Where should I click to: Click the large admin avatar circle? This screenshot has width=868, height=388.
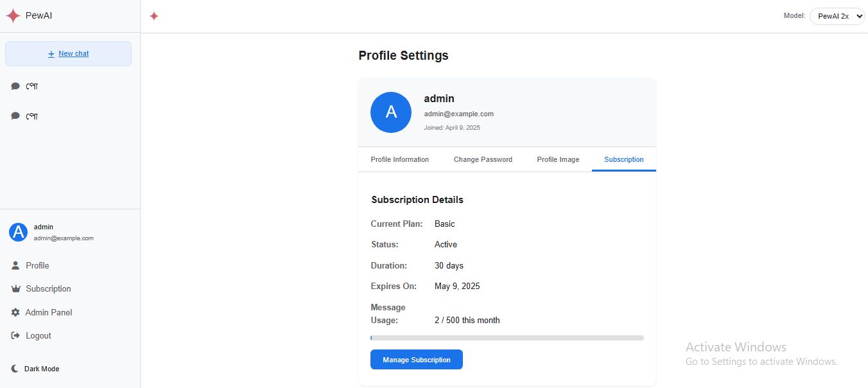click(391, 112)
